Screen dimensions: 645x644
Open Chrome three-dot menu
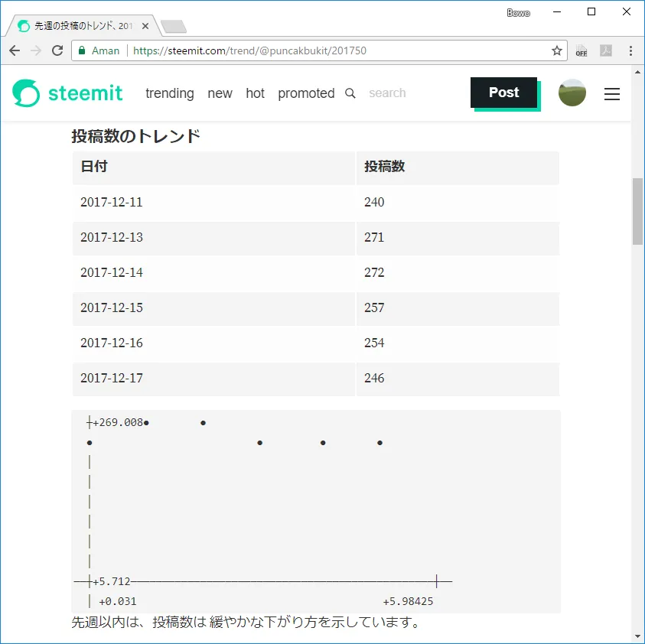[630, 50]
